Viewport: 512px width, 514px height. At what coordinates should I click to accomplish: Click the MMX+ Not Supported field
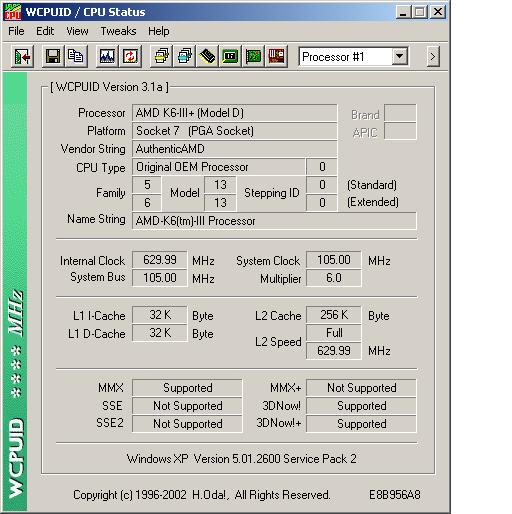click(x=361, y=388)
